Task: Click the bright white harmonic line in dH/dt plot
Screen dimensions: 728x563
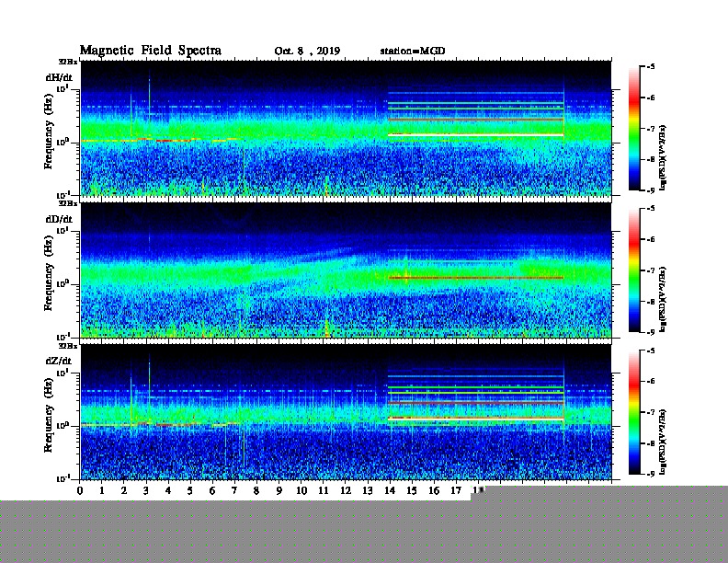Action: pos(476,135)
